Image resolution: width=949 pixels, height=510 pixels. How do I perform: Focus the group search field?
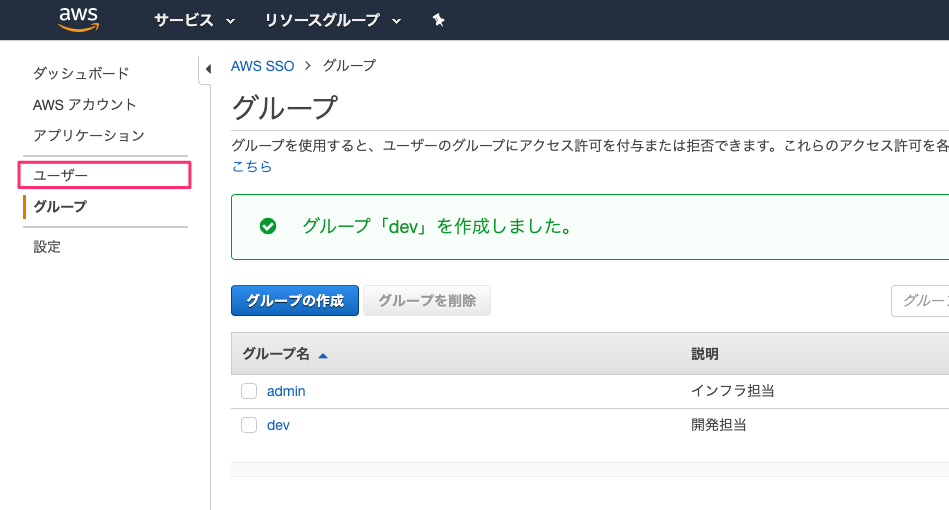(x=920, y=301)
